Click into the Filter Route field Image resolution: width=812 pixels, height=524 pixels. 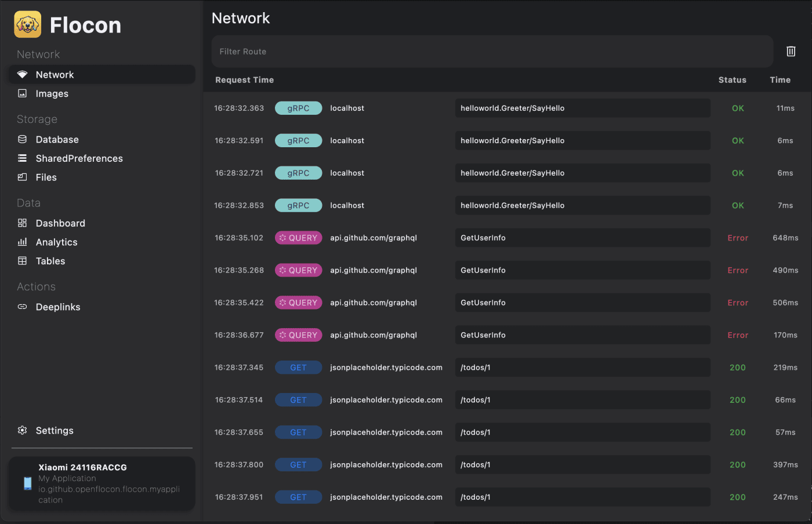pos(492,52)
